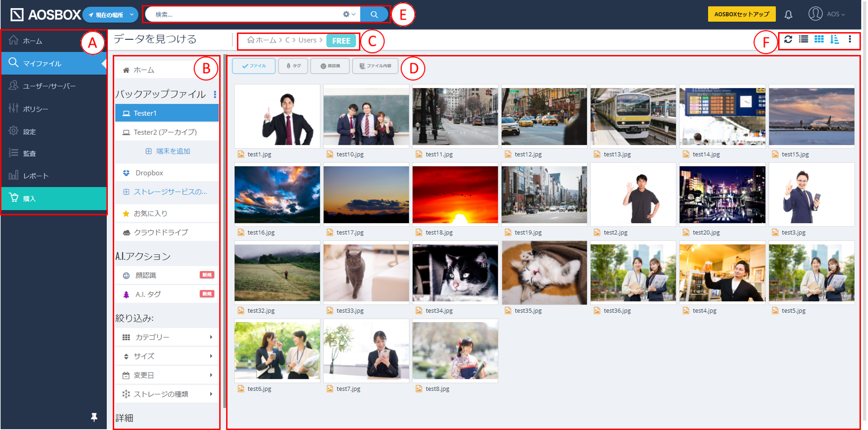Open 監査 in left navigation

tap(54, 153)
